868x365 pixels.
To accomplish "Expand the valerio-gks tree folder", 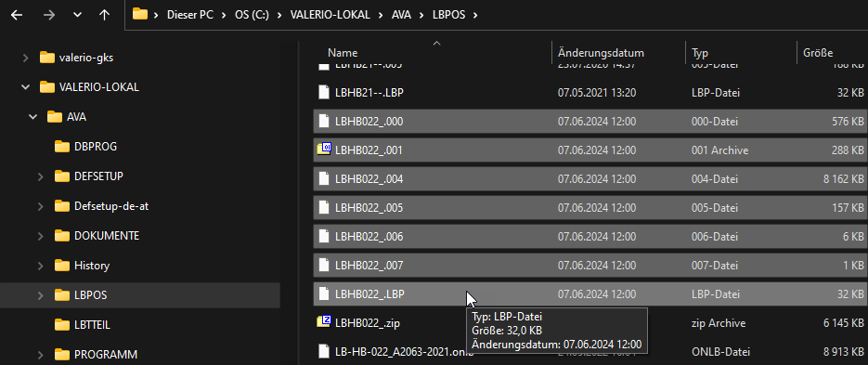I will tap(25, 57).
